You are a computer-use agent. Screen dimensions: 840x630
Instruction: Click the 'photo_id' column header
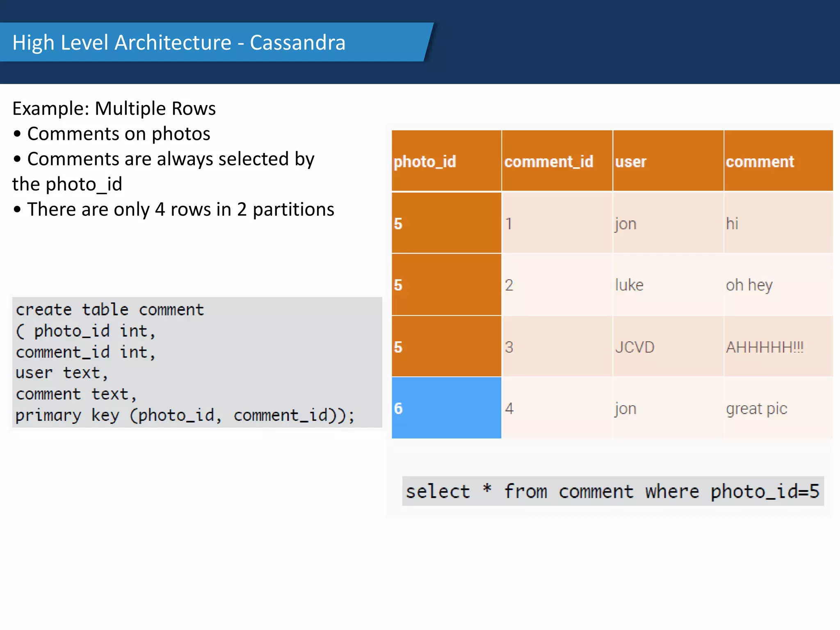click(425, 162)
